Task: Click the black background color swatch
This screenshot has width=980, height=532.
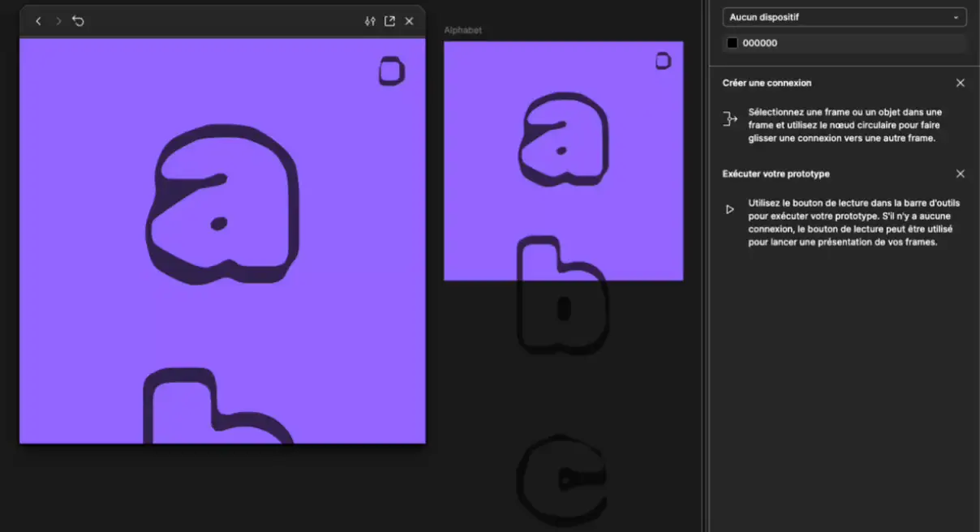Action: [x=732, y=43]
